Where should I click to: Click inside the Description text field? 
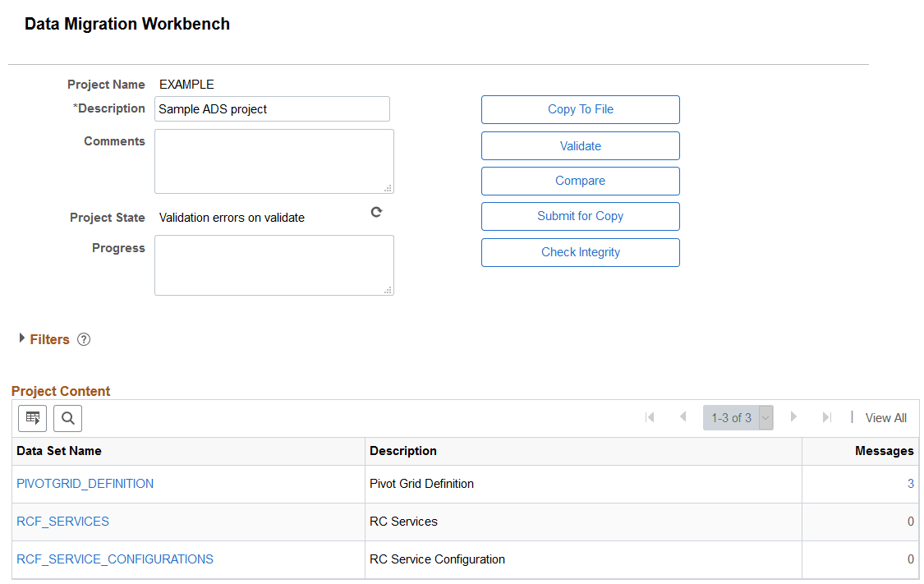[x=272, y=108]
